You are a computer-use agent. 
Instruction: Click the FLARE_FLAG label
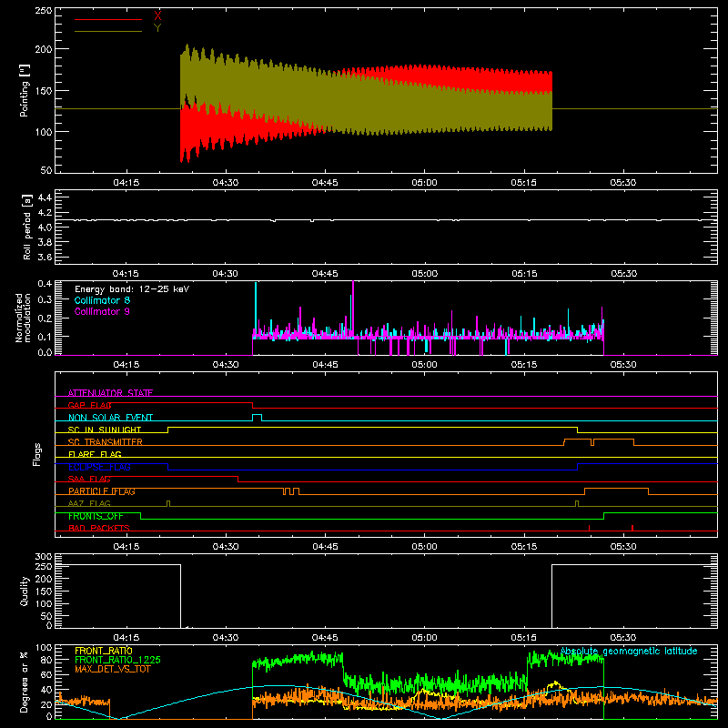[x=95, y=454]
